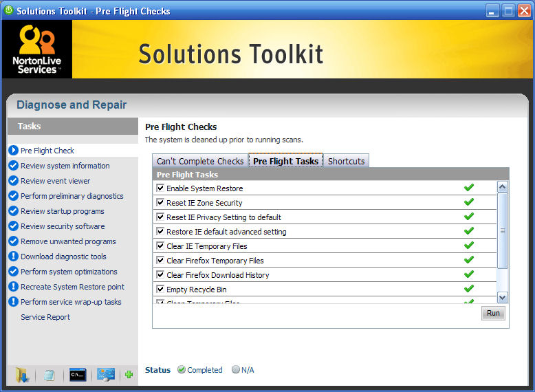
Task: Click the title bar application icon
Action: (x=8, y=10)
